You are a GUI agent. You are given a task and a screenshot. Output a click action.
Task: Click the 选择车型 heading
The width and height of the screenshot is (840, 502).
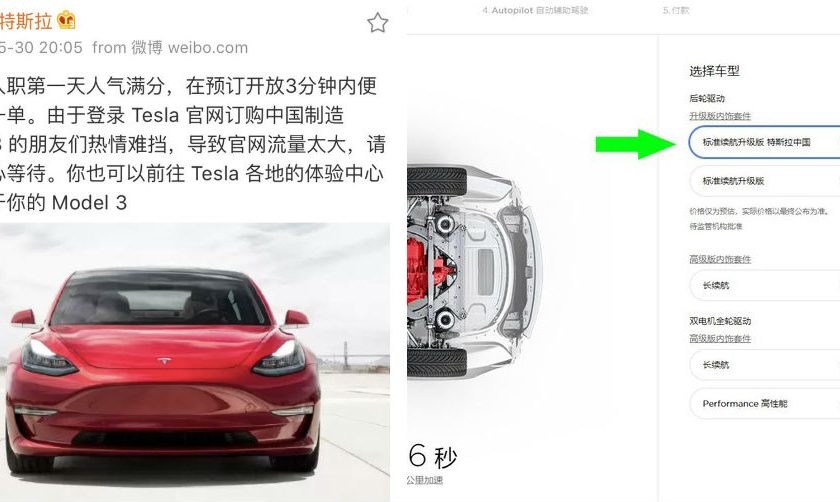coord(714,71)
